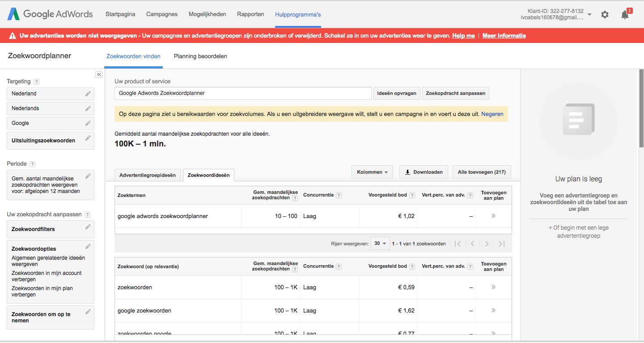Open help for Vert.perc. van adv. in Zoektermen table
The image size is (644, 343).
click(x=470, y=195)
